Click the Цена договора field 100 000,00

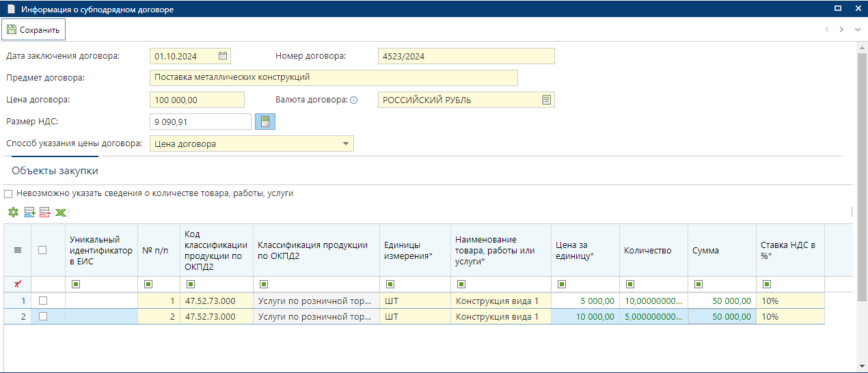[197, 100]
